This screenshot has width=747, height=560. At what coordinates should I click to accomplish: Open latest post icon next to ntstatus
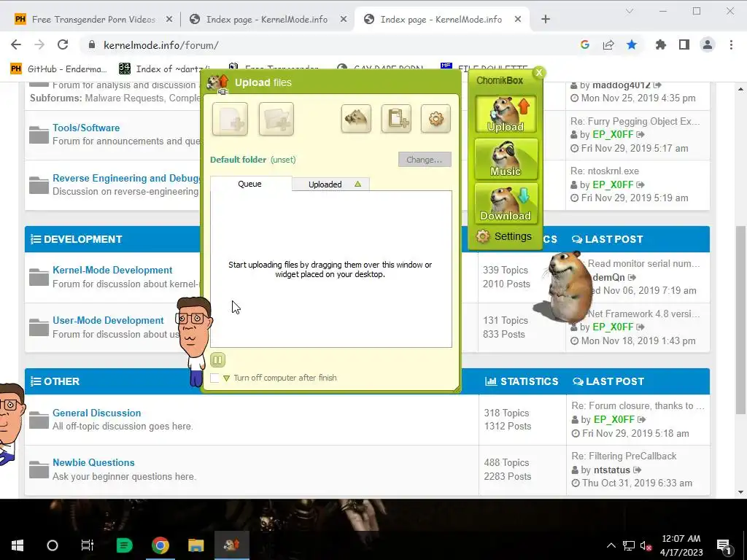click(638, 470)
